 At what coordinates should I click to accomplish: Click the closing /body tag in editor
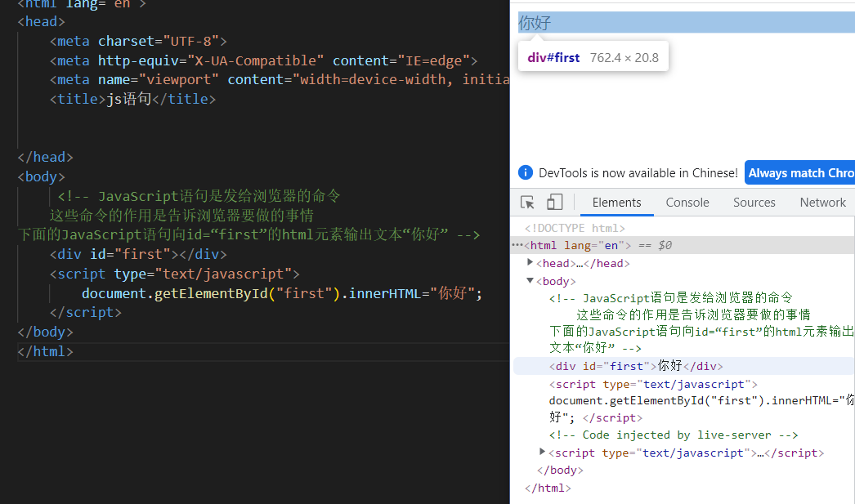coord(45,332)
